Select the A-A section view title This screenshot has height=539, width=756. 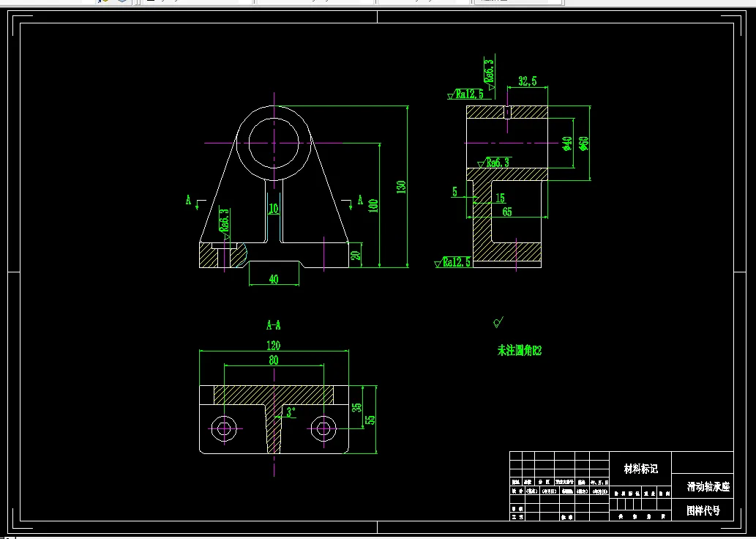(274, 325)
